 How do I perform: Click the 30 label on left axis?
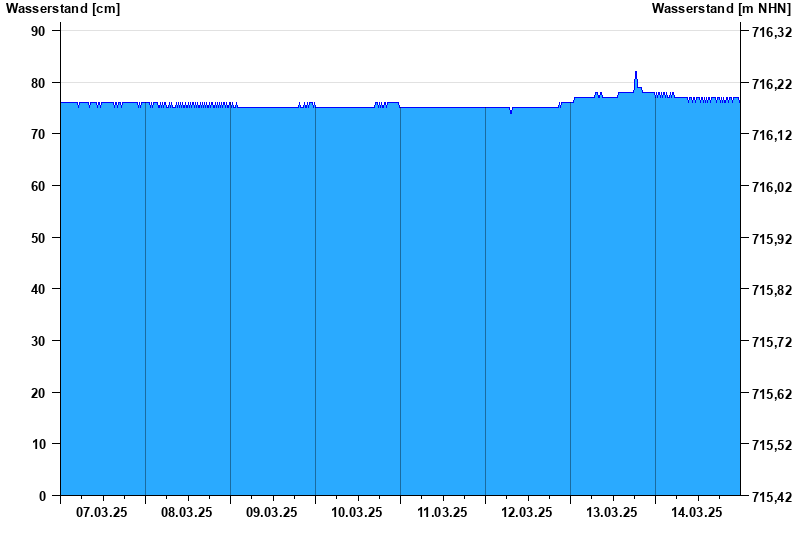(38, 341)
